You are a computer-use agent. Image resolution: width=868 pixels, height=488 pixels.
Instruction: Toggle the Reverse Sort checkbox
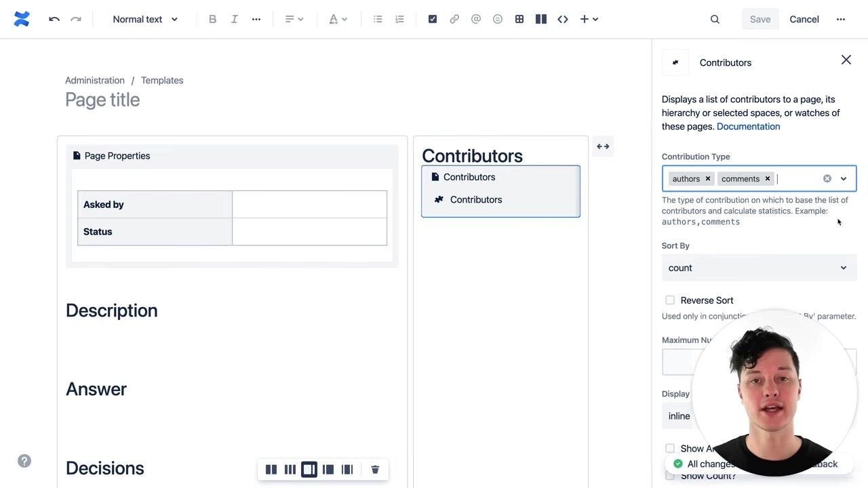670,300
